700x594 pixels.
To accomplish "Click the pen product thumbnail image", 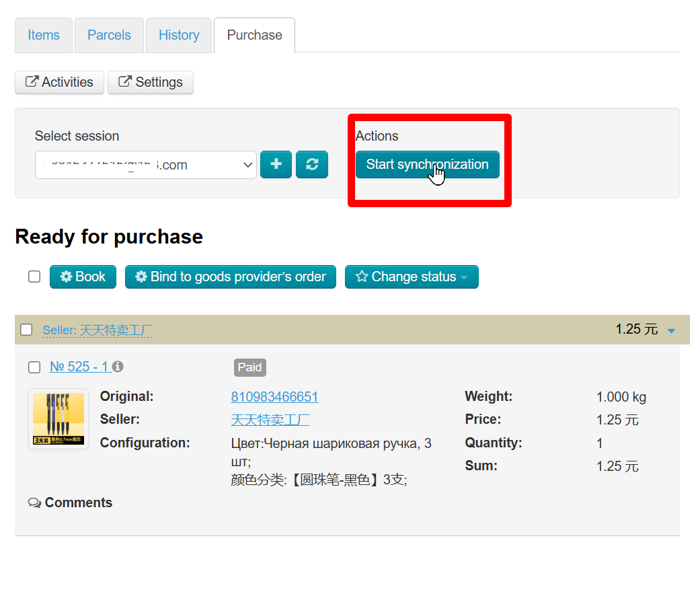I will click(59, 418).
